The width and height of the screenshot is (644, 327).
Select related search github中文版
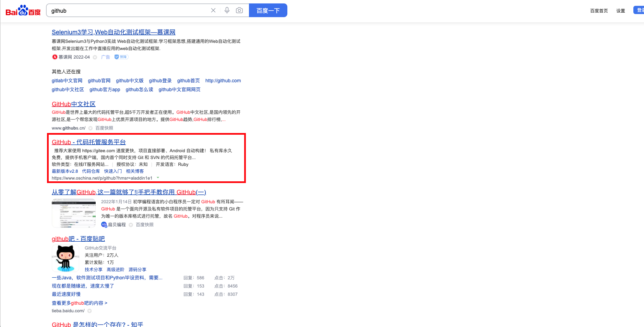pos(130,81)
